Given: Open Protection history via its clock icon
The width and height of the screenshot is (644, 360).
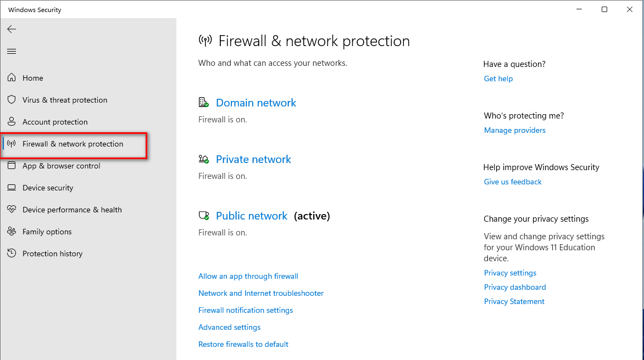Looking at the screenshot, I should tap(12, 254).
